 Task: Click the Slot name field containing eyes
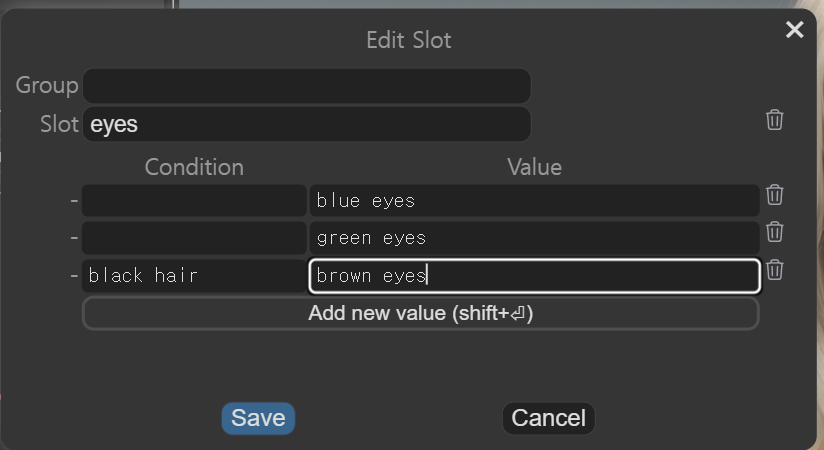pos(306,125)
